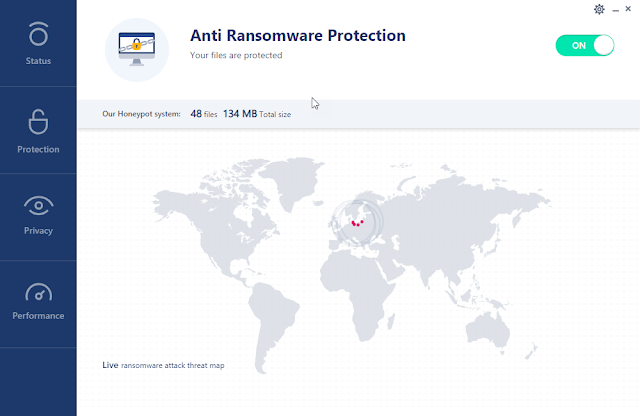Click the Anti Ransomware Protection heading
The image size is (640, 416).
[298, 36]
